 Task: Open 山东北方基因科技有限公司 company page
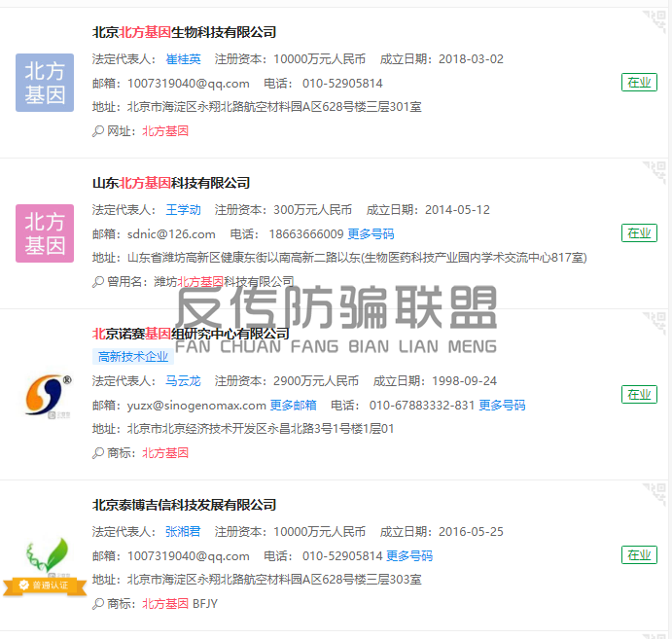point(171,183)
